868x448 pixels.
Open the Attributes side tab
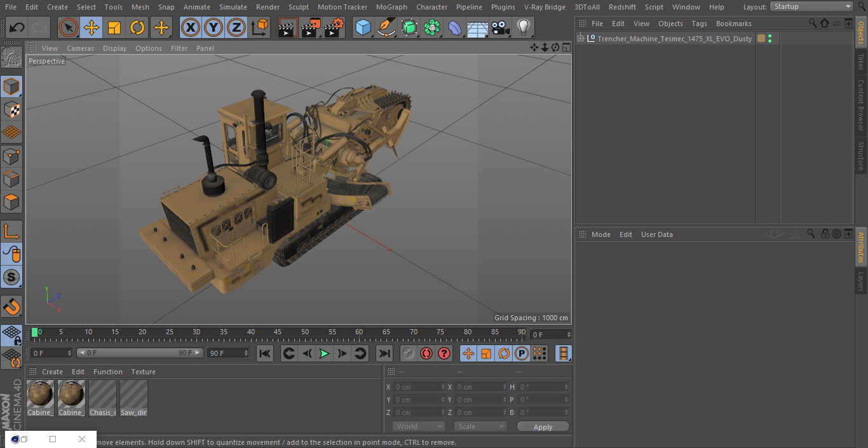click(861, 247)
